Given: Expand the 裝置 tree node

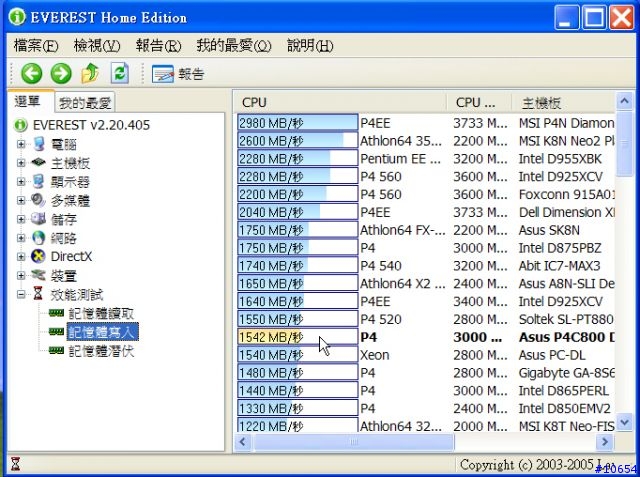Looking at the screenshot, I should (x=21, y=275).
